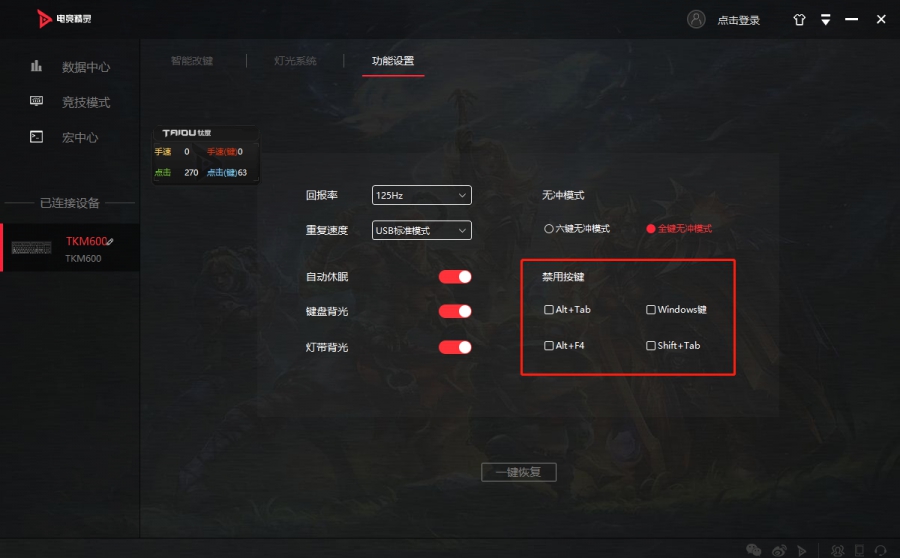
Task: Switch to the 灯光系统 tab
Action: click(x=295, y=61)
